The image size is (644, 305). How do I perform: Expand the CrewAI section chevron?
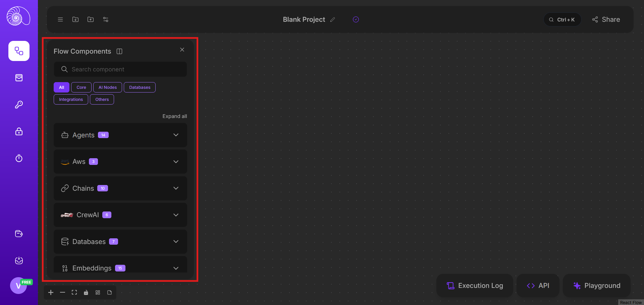[x=176, y=215]
